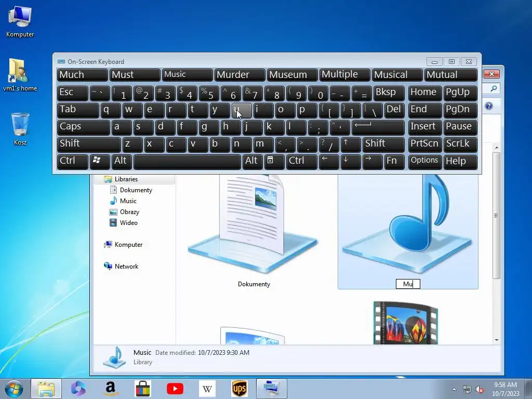Toggle the Caps lock key
The width and height of the screenshot is (532, 399).
coord(84,128)
